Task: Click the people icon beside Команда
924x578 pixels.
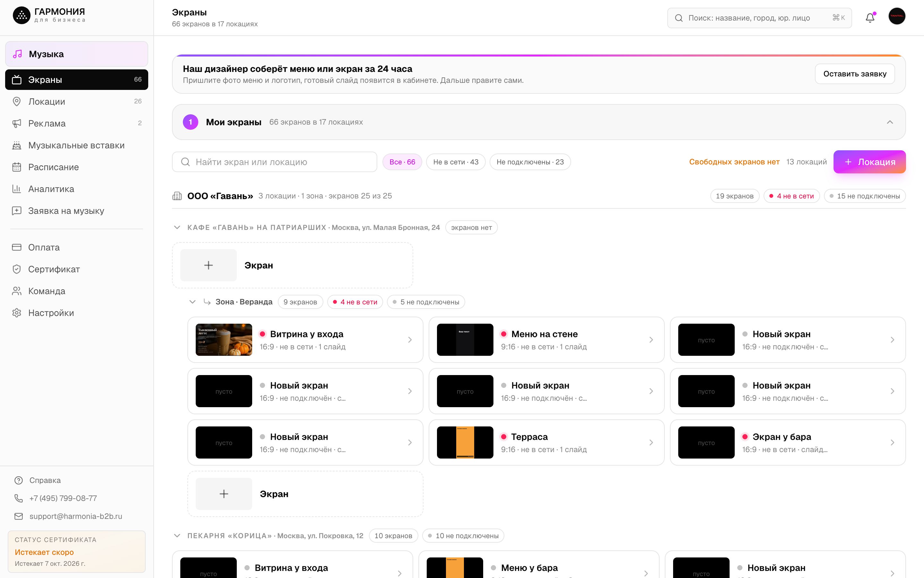Action: [x=16, y=291]
